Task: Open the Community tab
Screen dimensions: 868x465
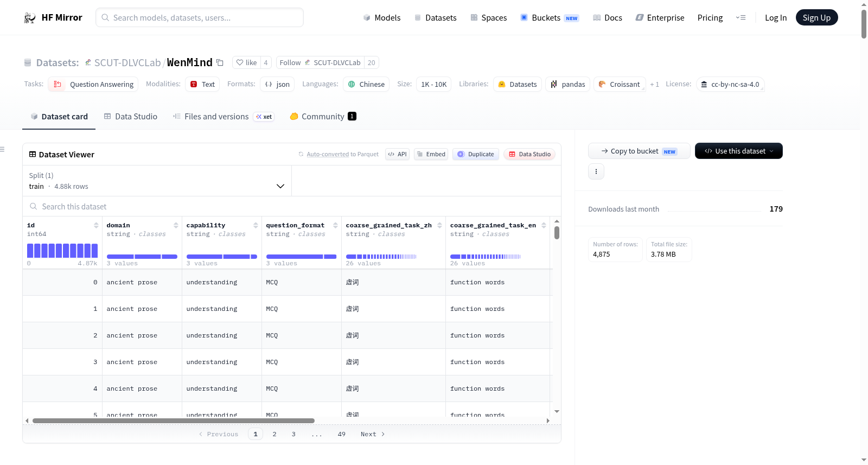Action: click(x=323, y=117)
